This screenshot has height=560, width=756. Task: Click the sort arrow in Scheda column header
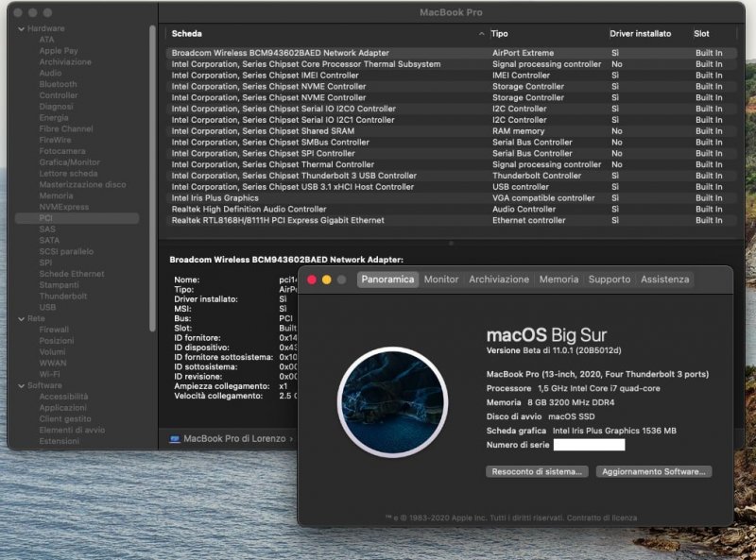[482, 33]
